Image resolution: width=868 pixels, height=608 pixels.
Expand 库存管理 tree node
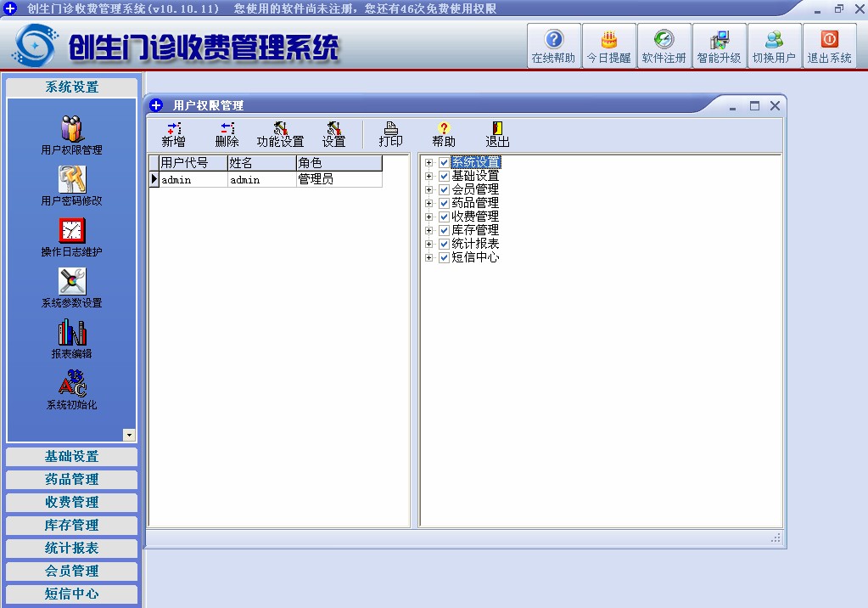428,231
